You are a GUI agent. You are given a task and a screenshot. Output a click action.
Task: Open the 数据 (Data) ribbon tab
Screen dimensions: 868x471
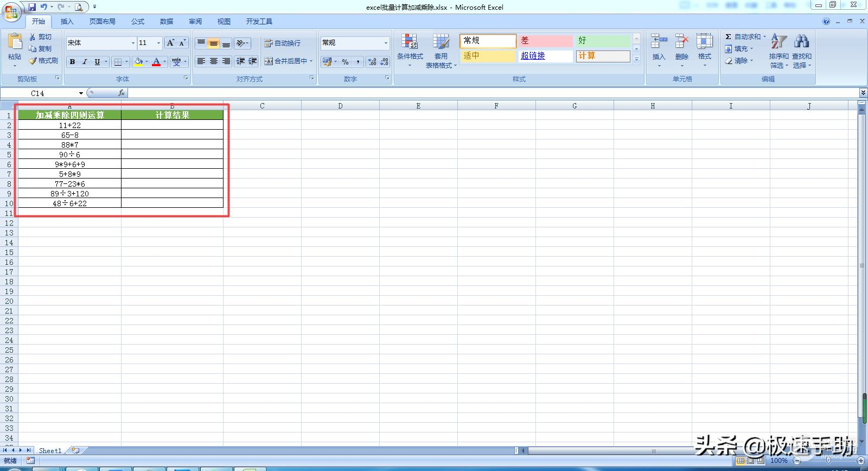[167, 22]
